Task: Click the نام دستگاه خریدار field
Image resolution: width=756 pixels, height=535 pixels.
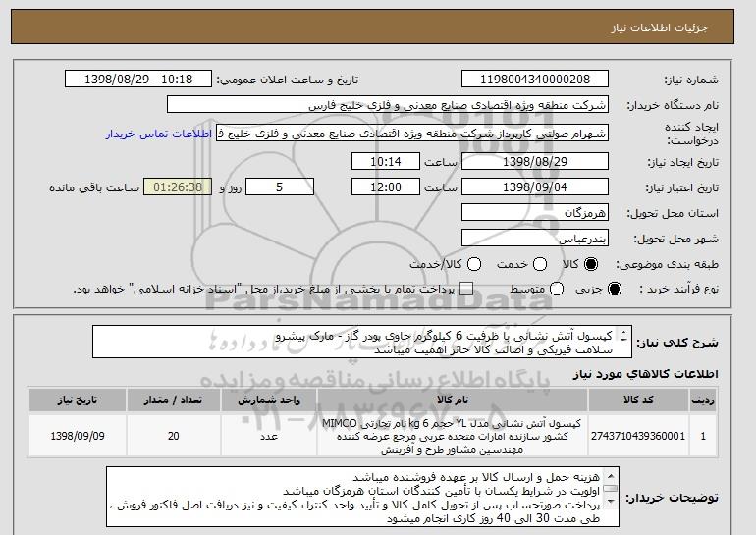Action: [388, 105]
